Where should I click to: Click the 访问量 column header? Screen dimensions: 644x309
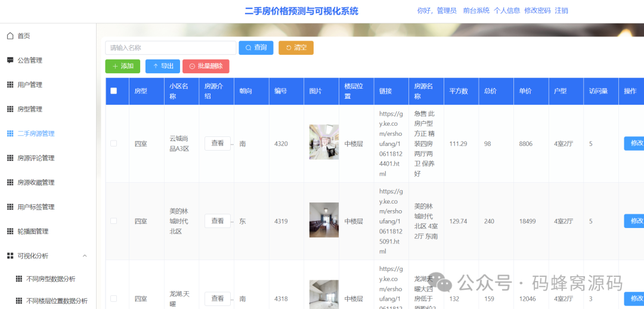(x=601, y=91)
